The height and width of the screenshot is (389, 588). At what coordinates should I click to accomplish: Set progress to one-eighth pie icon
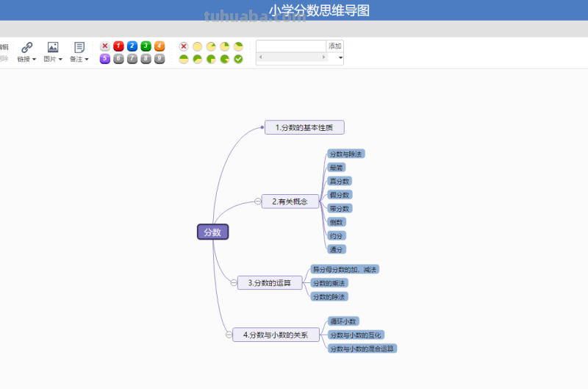pyautogui.click(x=211, y=46)
